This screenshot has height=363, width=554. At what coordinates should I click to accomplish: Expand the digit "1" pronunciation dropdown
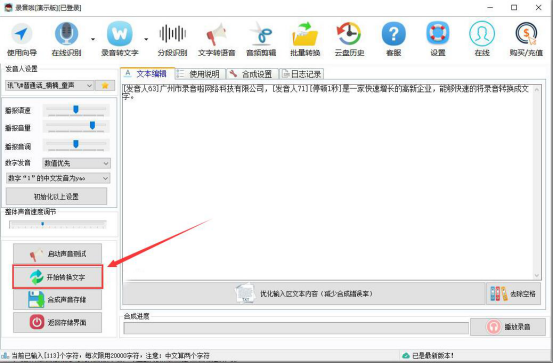(58, 178)
